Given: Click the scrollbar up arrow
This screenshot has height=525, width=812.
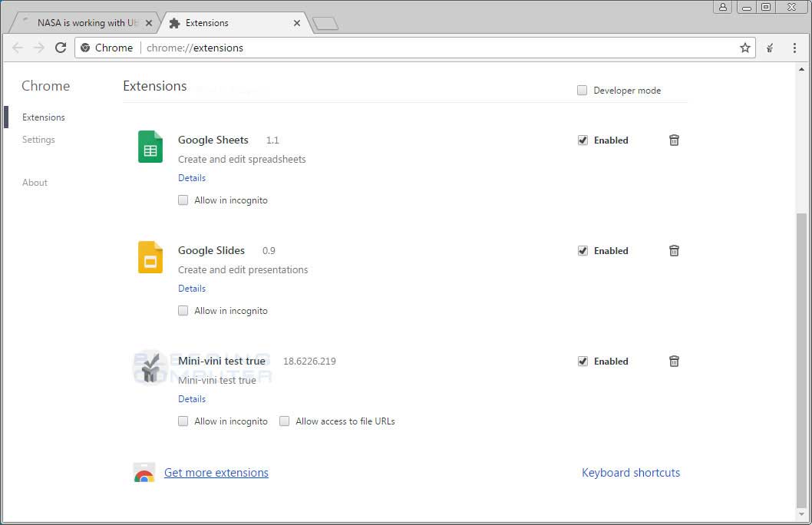Looking at the screenshot, I should 801,69.
